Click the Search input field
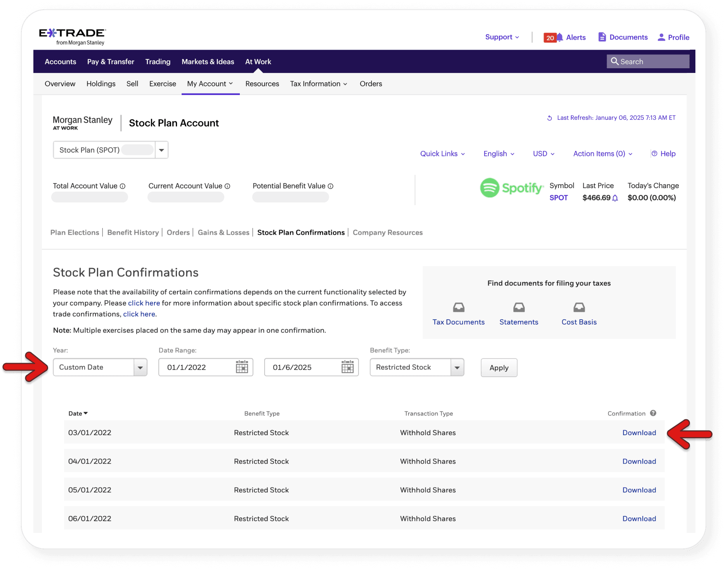Image resolution: width=728 pixels, height=569 pixels. [648, 61]
